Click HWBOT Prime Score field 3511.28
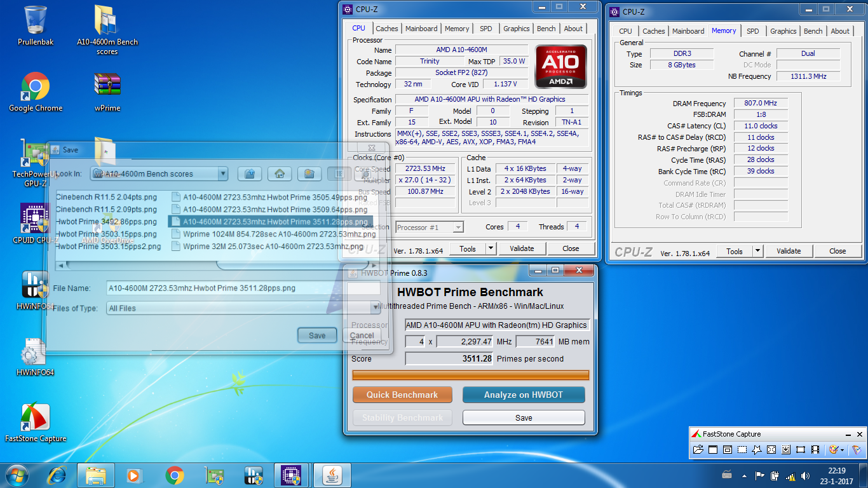The width and height of the screenshot is (868, 488). [x=450, y=359]
